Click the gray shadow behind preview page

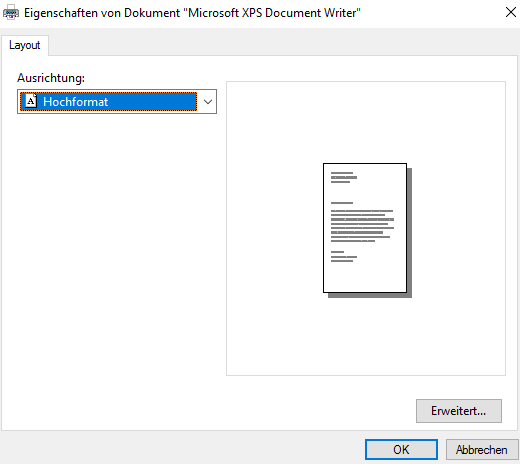[410, 233]
